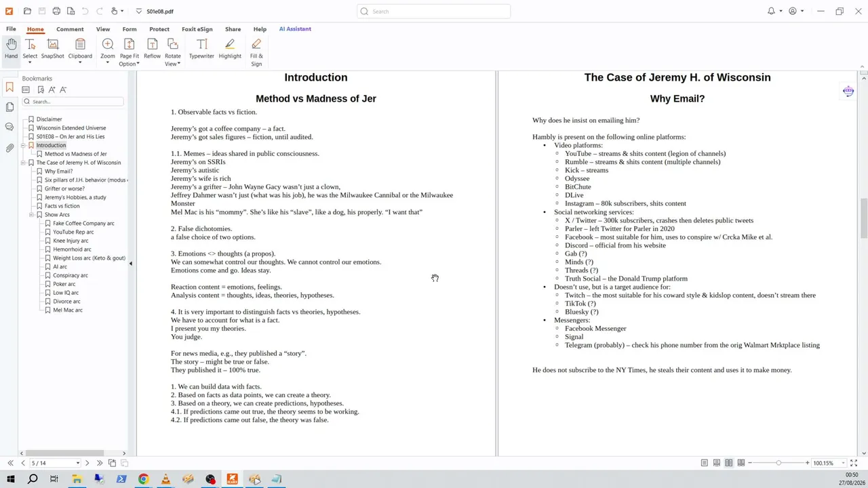
Task: Open the Rotate View dropdown
Action: pyautogui.click(x=178, y=64)
